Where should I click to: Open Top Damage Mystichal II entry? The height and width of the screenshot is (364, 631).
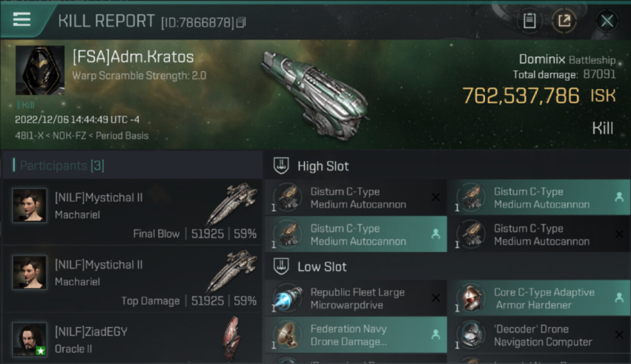[132, 281]
